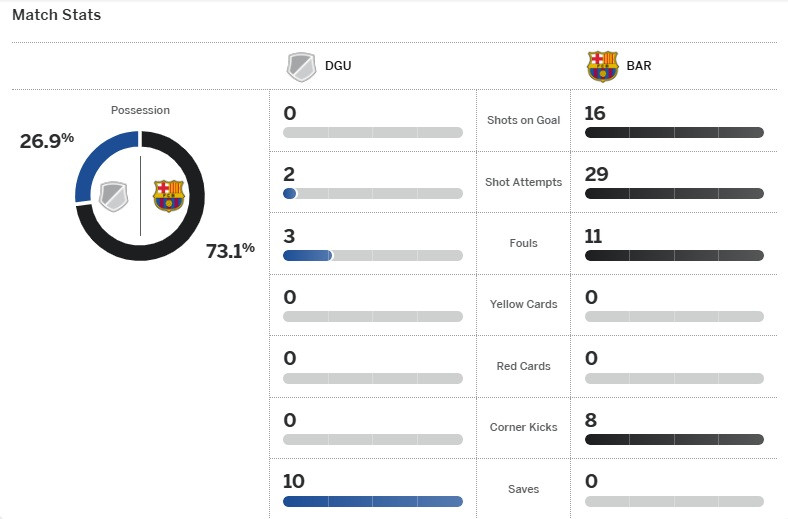This screenshot has height=519, width=788.
Task: Click the DGU shield crest in header
Action: click(x=301, y=66)
